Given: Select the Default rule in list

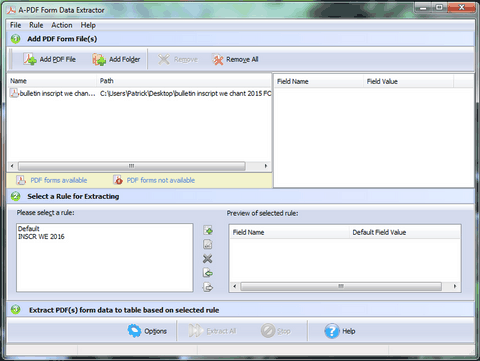Looking at the screenshot, I should click(x=29, y=229).
